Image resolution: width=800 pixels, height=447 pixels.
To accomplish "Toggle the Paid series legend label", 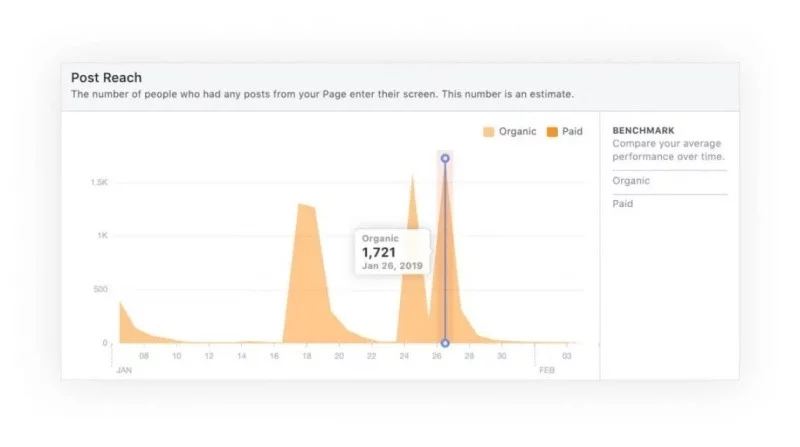I will click(572, 131).
